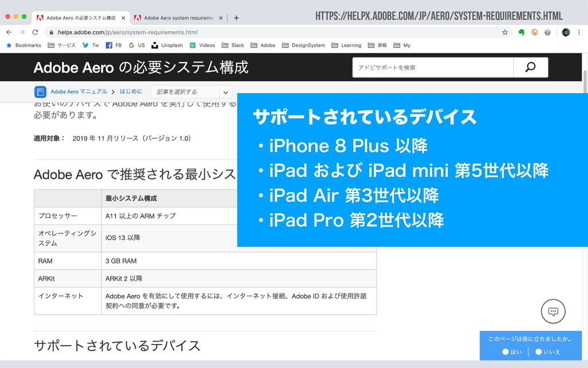Switch to the Adobe Aero system requirements tab

179,18
